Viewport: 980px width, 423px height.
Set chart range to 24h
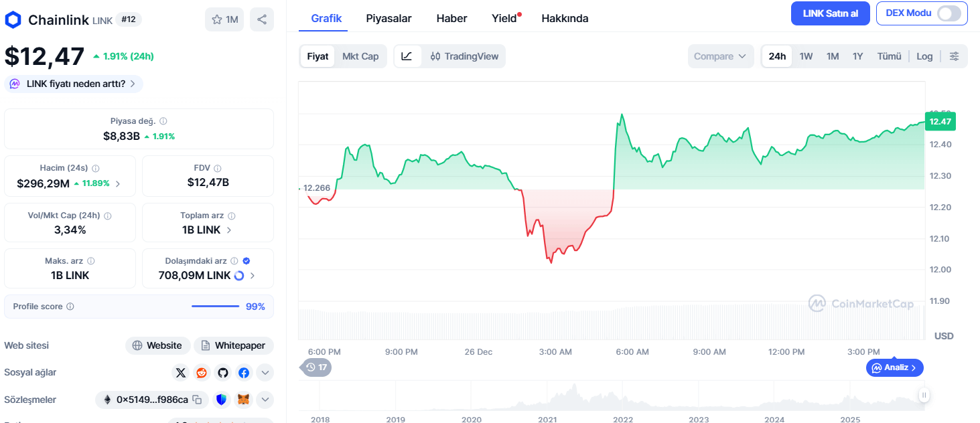tap(777, 56)
